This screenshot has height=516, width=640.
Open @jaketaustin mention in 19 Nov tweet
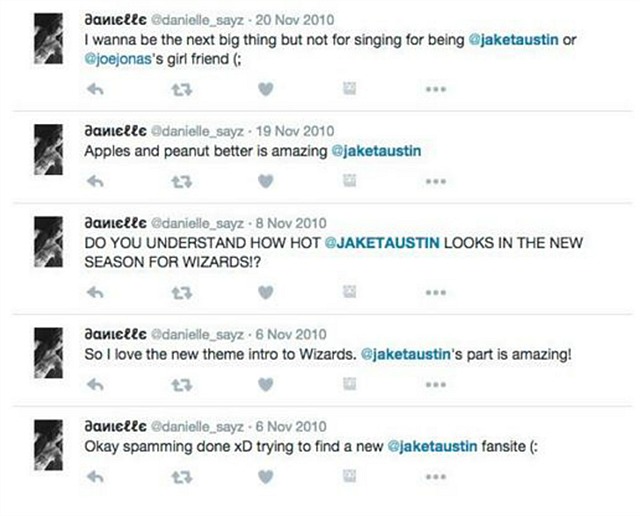coord(376,151)
